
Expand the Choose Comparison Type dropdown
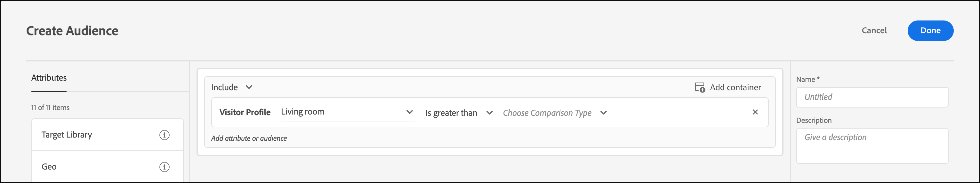[547, 113]
